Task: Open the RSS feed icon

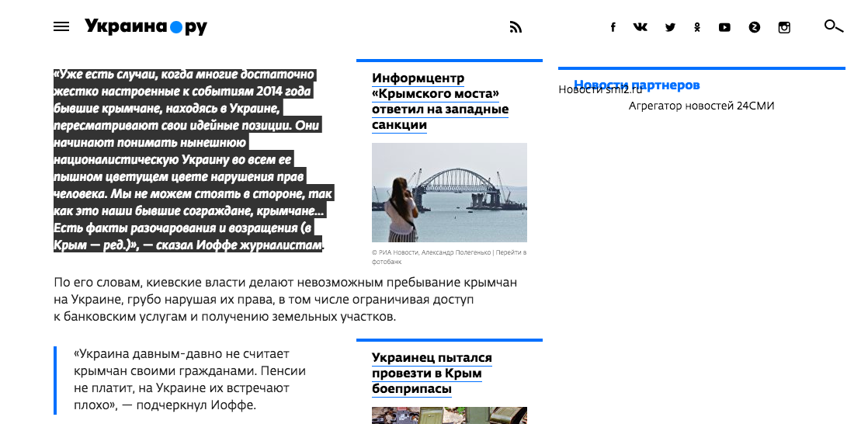Action: 516,27
